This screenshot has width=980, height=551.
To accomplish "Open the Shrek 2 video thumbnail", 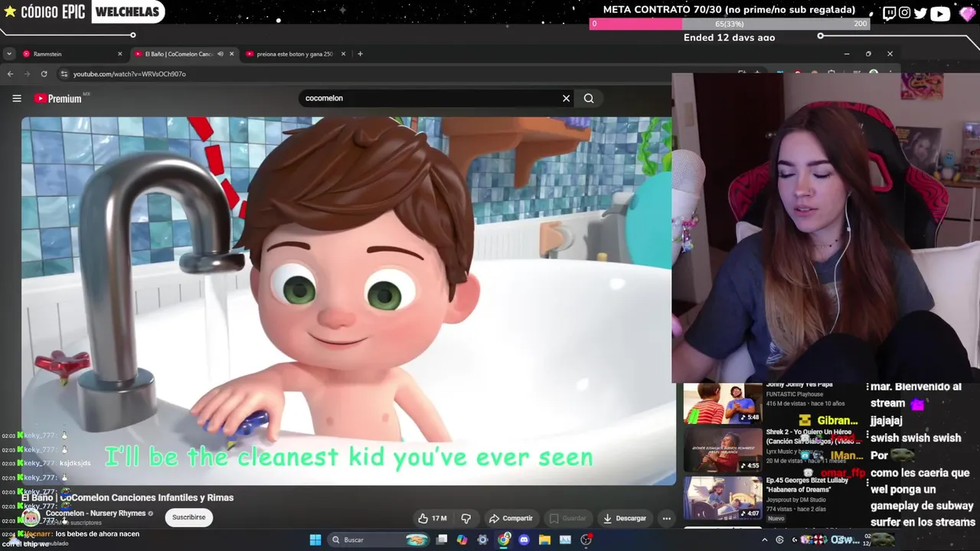I will [723, 450].
